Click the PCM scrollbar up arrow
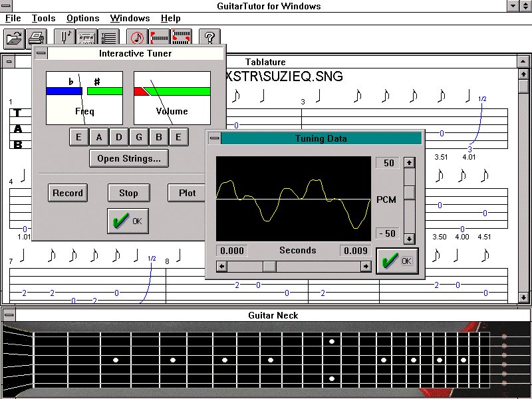 [410, 163]
